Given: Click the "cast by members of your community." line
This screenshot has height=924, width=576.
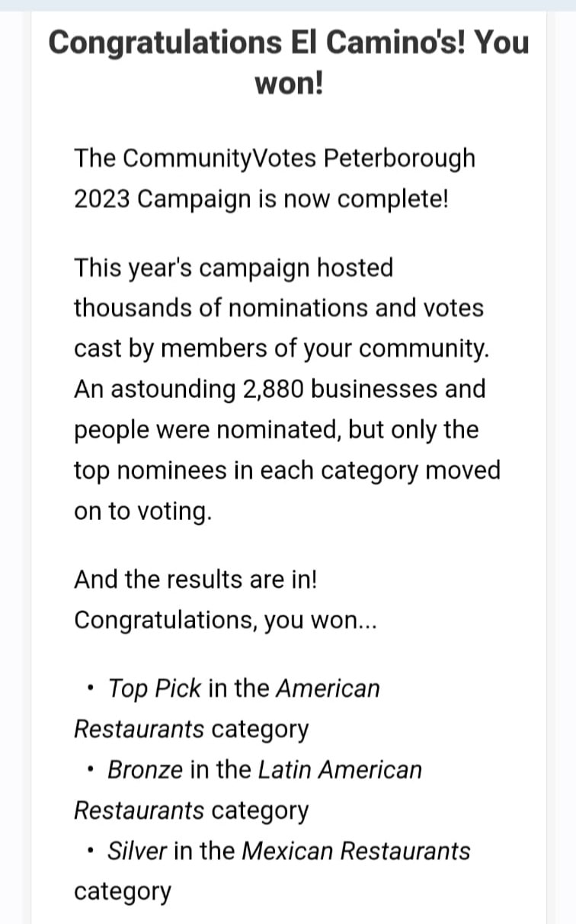Looking at the screenshot, I should click(x=281, y=350).
